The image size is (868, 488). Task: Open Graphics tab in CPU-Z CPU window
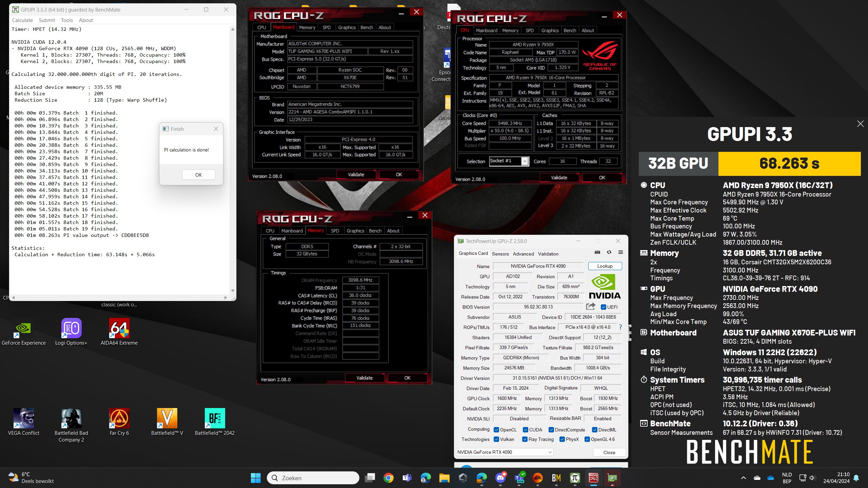pos(550,30)
